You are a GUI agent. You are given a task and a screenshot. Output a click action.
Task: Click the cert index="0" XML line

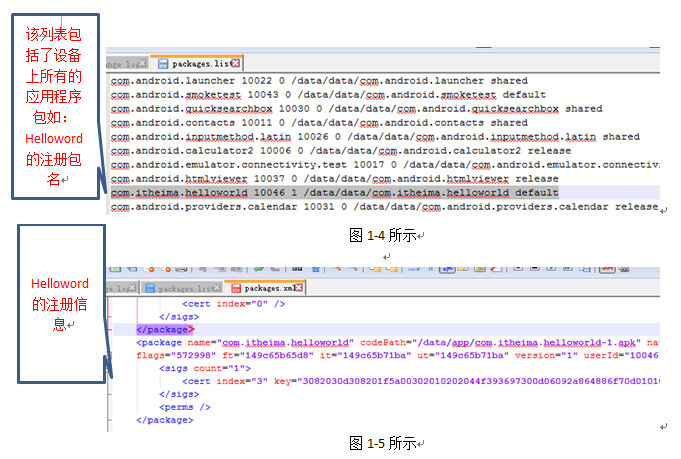[x=233, y=304]
